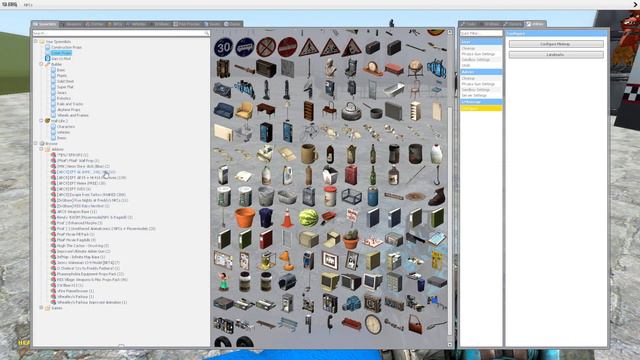Click the Admin category header
The image size is (640, 360).
pos(481,72)
